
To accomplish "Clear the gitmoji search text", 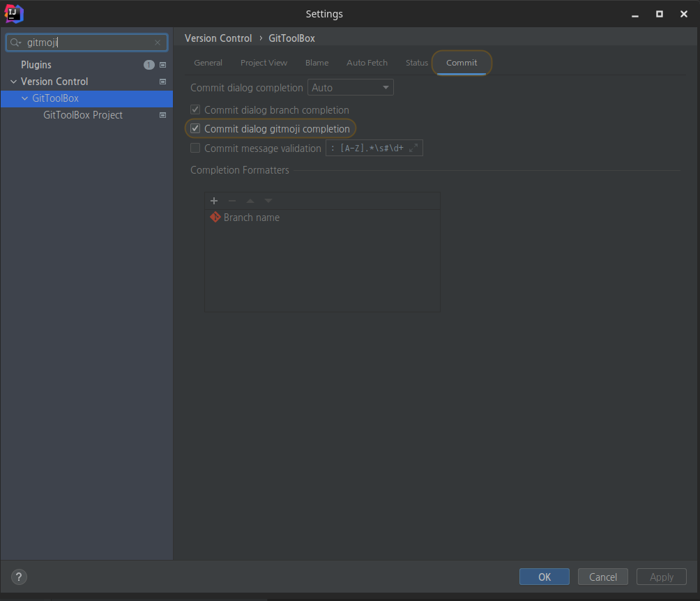I will [158, 43].
